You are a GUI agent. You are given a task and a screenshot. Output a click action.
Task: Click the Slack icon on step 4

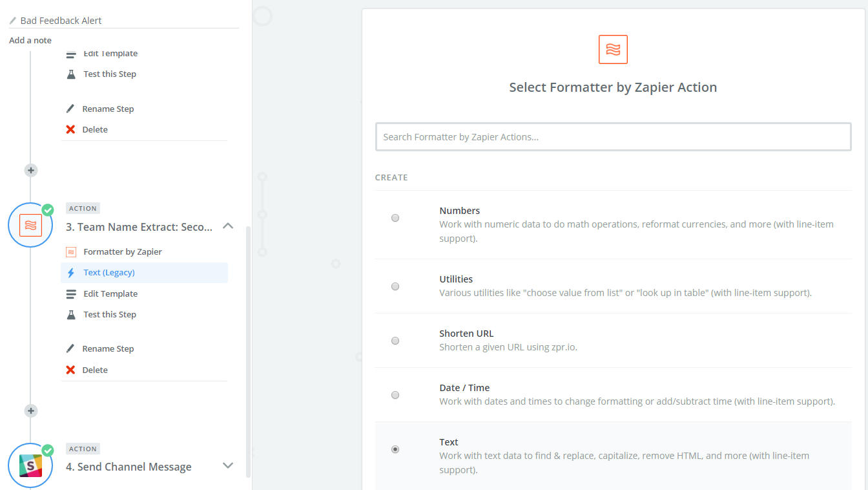click(30, 465)
